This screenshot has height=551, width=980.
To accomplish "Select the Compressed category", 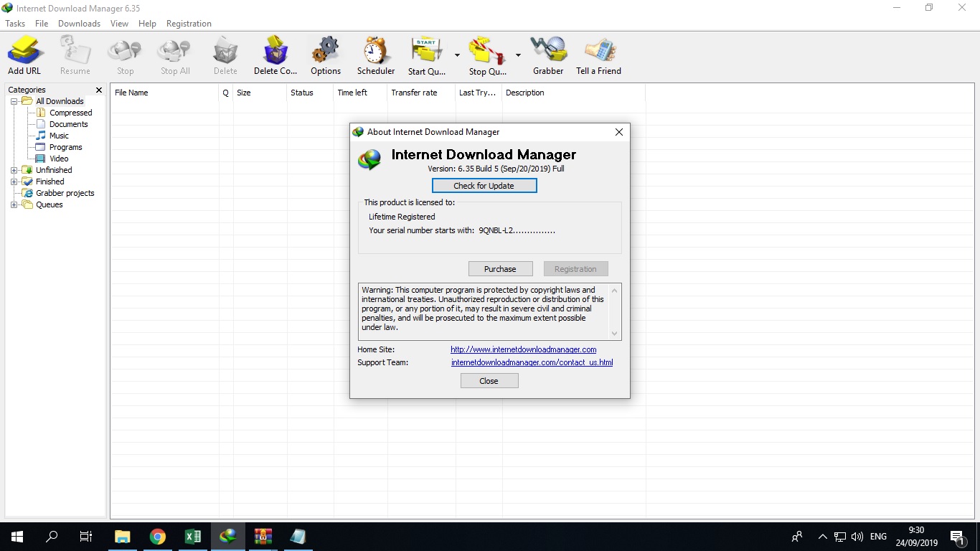I will [70, 113].
